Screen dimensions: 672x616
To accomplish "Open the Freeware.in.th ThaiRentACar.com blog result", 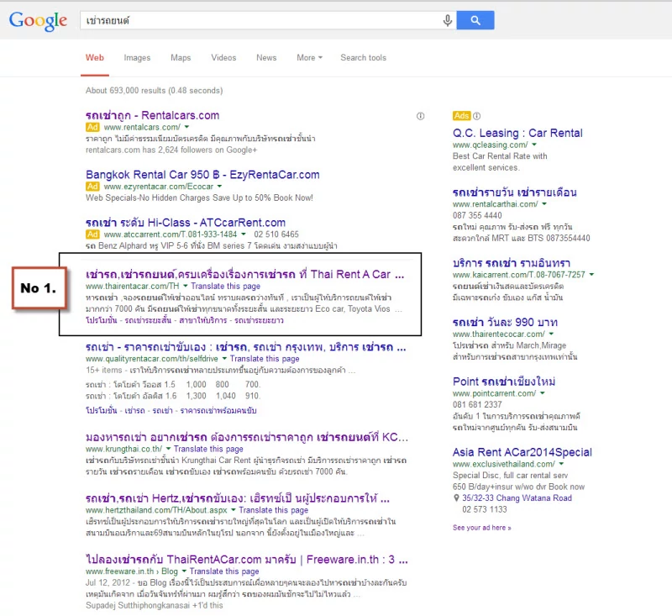I will 246,560.
